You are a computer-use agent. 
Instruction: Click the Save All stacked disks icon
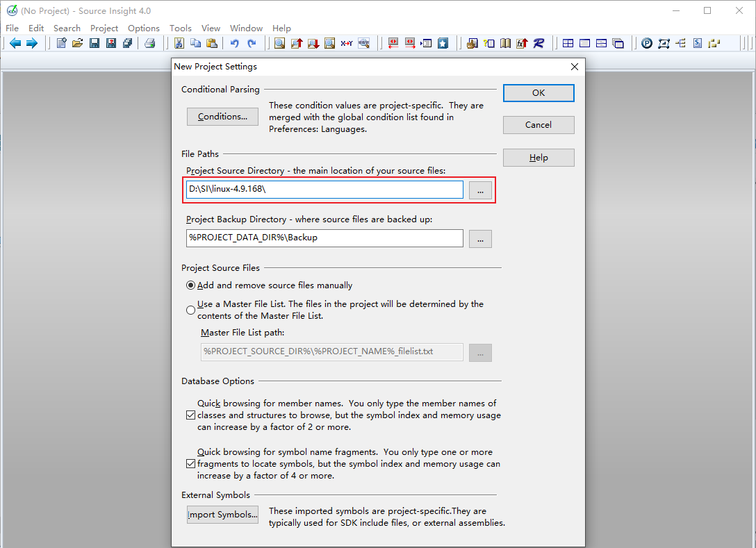tap(127, 43)
